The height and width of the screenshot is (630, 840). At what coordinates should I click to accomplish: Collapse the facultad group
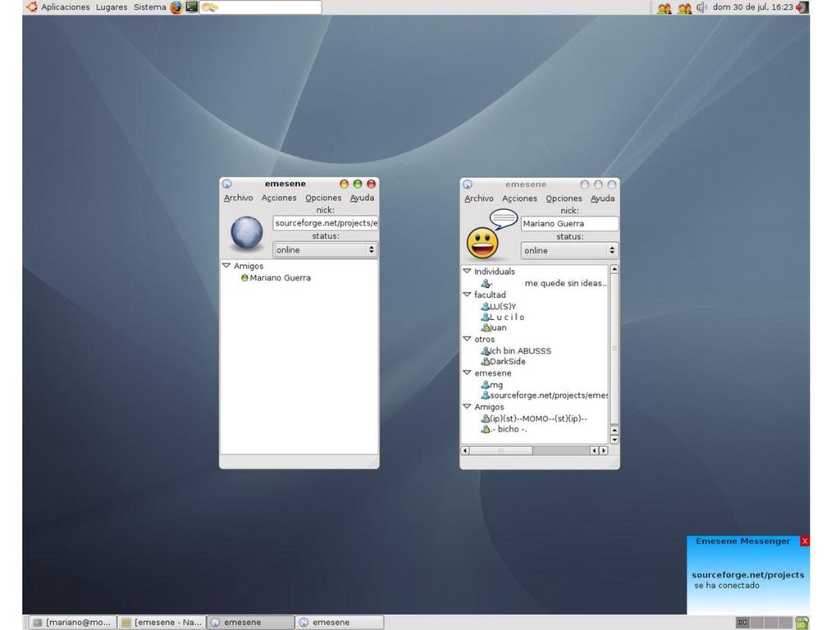[467, 294]
